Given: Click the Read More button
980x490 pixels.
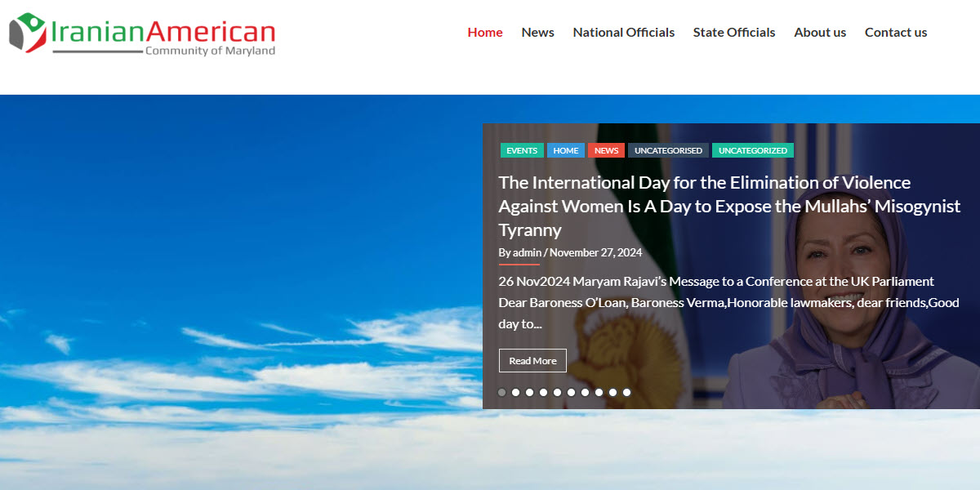Looking at the screenshot, I should click(x=532, y=360).
